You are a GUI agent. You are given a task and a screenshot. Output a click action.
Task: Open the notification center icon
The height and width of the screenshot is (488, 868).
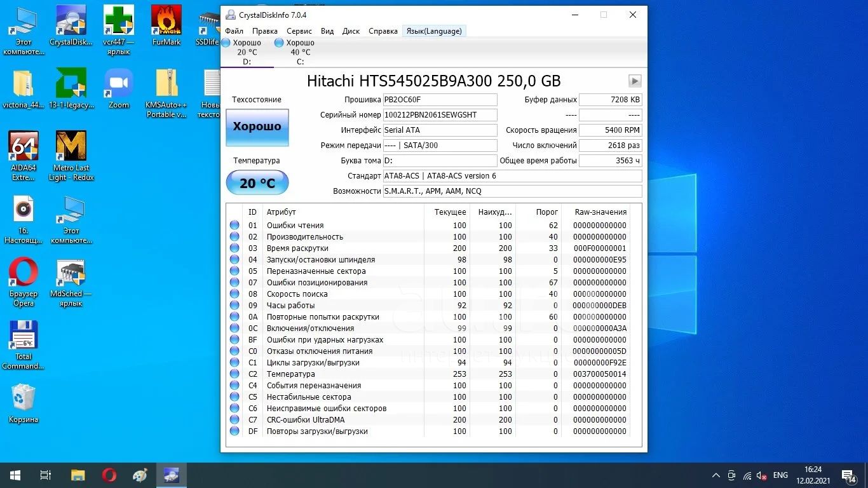(x=848, y=475)
